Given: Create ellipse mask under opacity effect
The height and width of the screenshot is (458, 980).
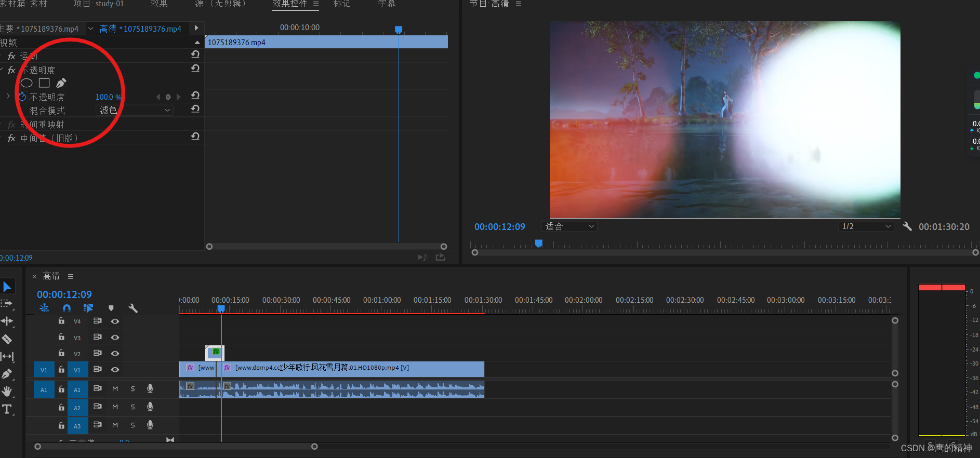Looking at the screenshot, I should [x=27, y=83].
